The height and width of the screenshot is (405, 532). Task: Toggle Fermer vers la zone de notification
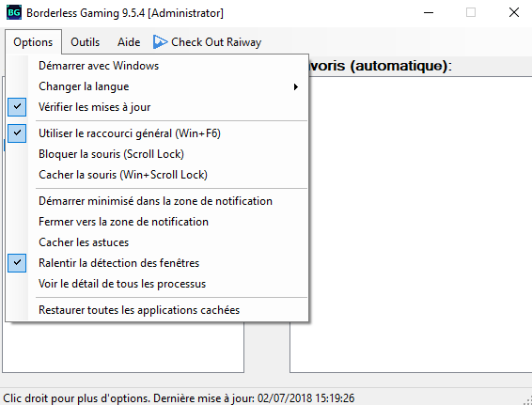coord(157,222)
